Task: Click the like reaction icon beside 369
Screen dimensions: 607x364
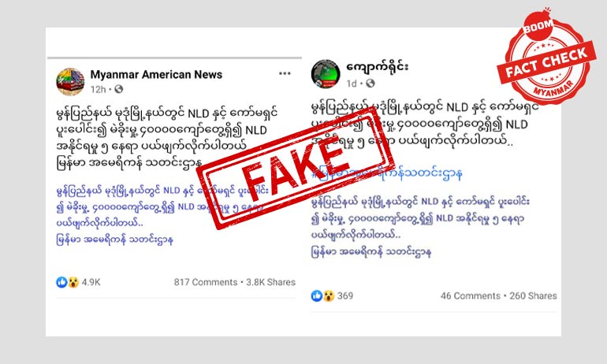Action: click(317, 296)
